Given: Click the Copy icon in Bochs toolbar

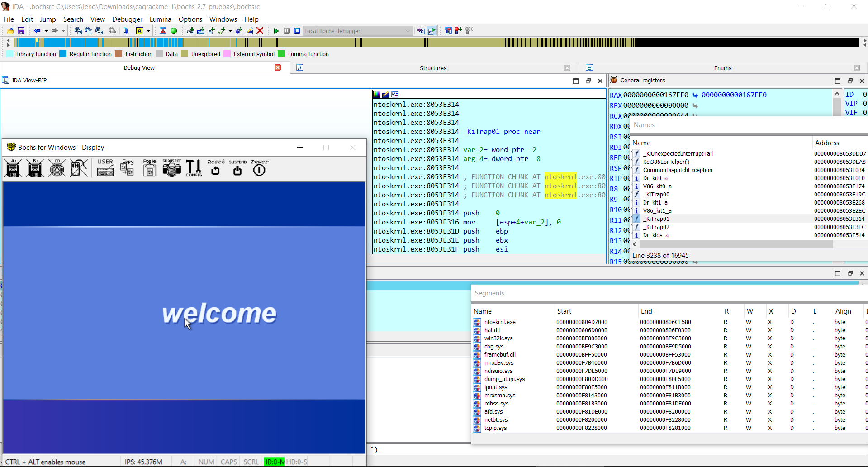Looking at the screenshot, I should click(128, 168).
